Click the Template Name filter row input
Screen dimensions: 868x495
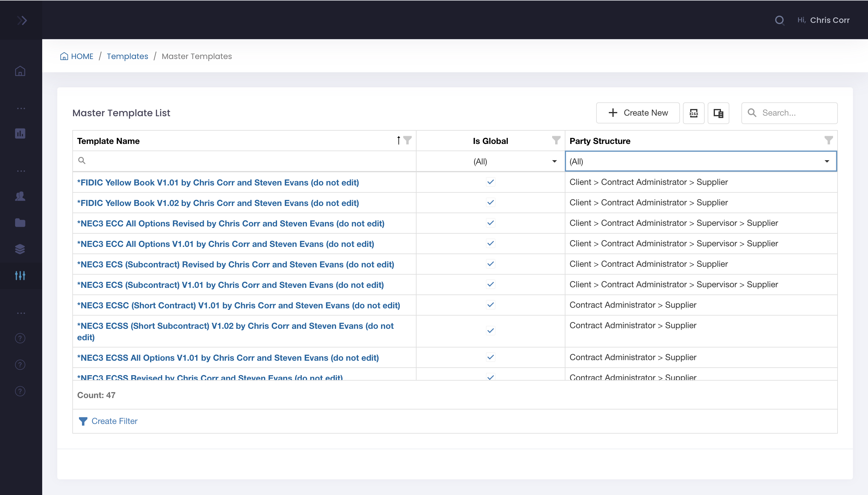[244, 161]
